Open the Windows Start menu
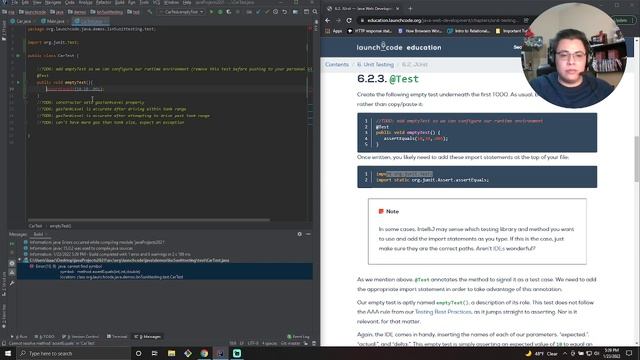The height and width of the screenshot is (360, 640). (x=8, y=353)
